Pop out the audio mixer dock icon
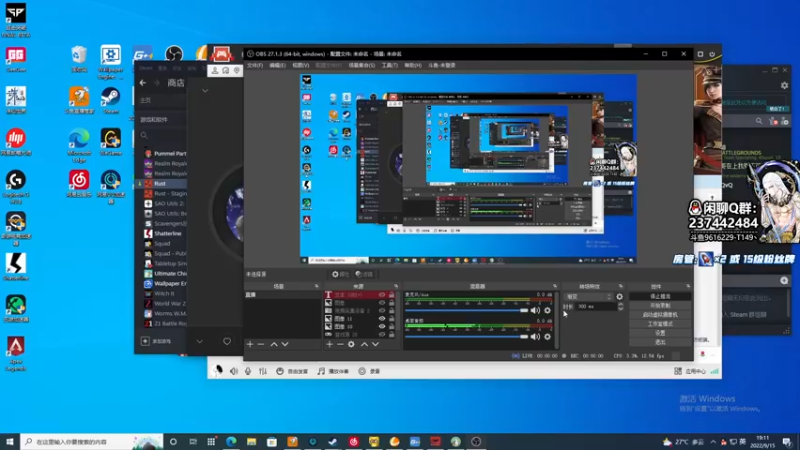 point(555,286)
